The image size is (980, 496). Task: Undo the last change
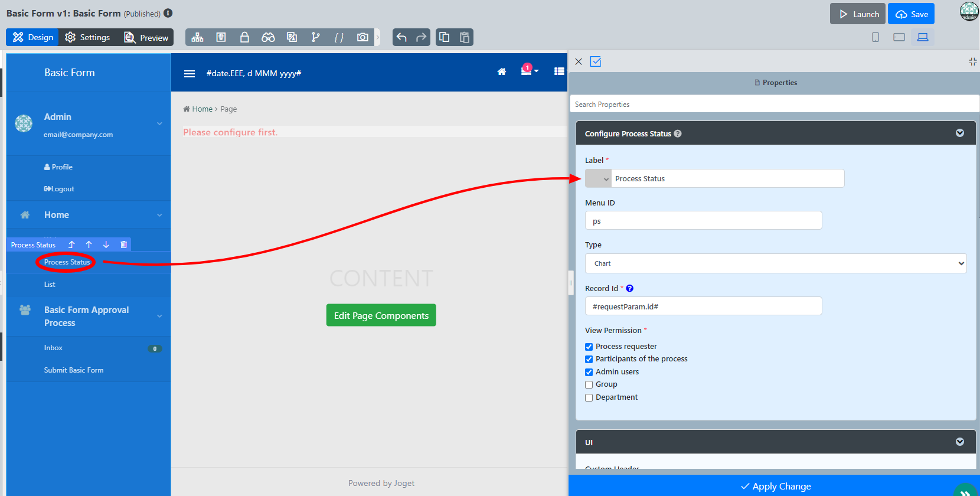401,37
